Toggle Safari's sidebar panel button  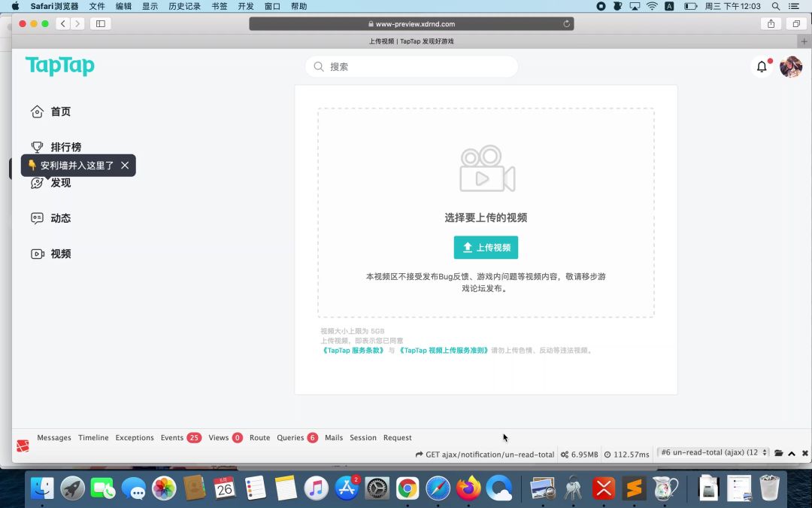(x=100, y=23)
